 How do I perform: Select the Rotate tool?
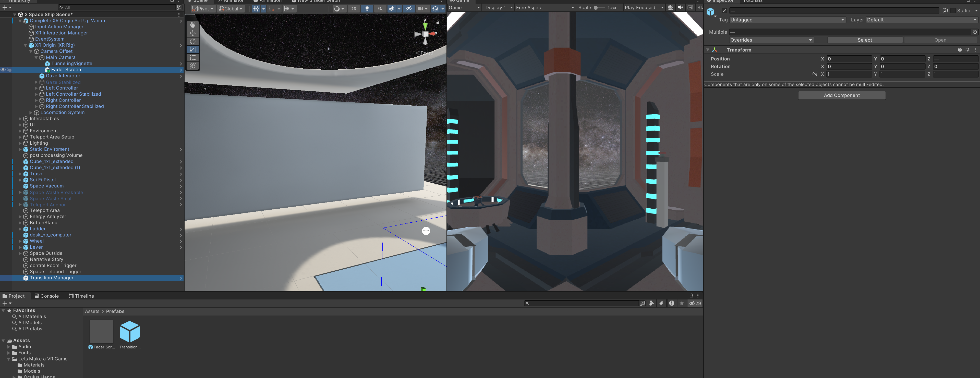click(x=192, y=41)
